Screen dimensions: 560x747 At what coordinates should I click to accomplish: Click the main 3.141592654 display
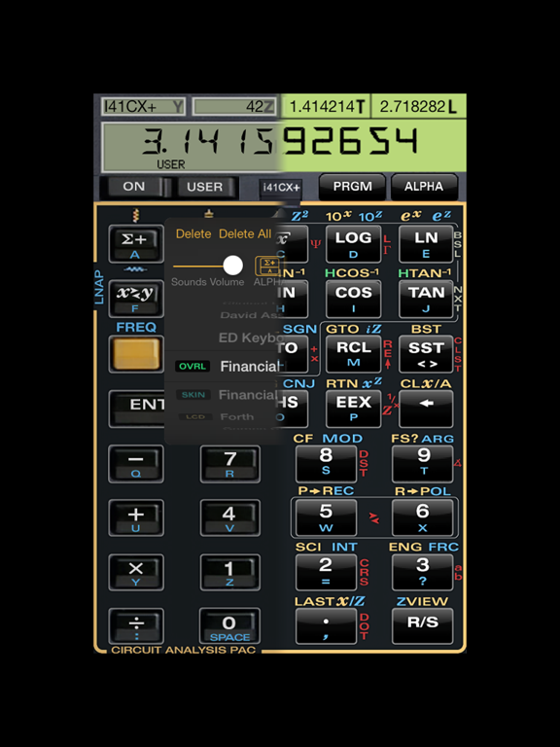(x=284, y=147)
